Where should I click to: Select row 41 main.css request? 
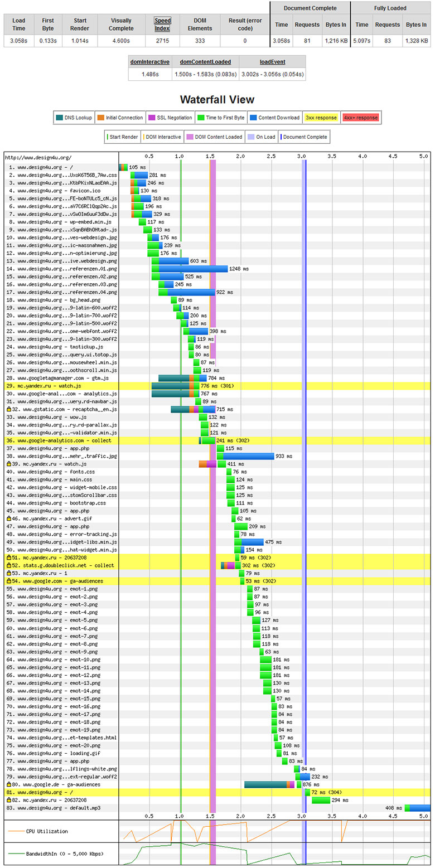pos(49,479)
